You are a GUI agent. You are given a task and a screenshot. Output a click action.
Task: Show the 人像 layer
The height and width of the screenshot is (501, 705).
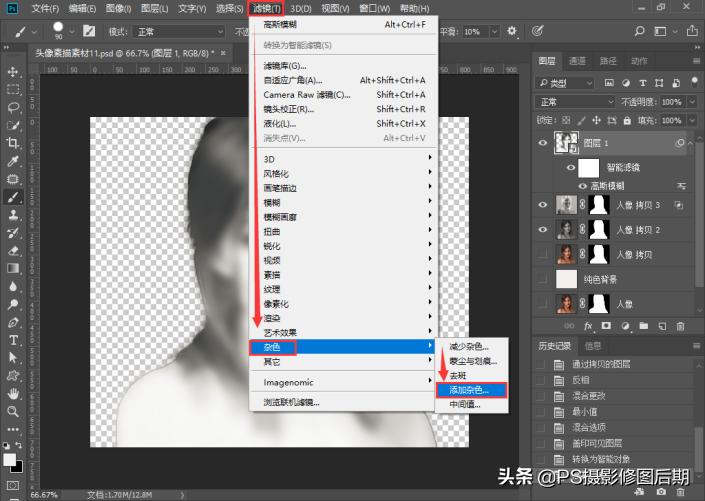pyautogui.click(x=543, y=304)
